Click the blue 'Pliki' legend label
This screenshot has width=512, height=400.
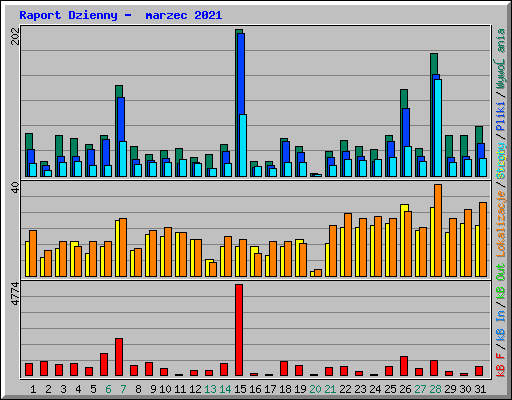(x=501, y=117)
